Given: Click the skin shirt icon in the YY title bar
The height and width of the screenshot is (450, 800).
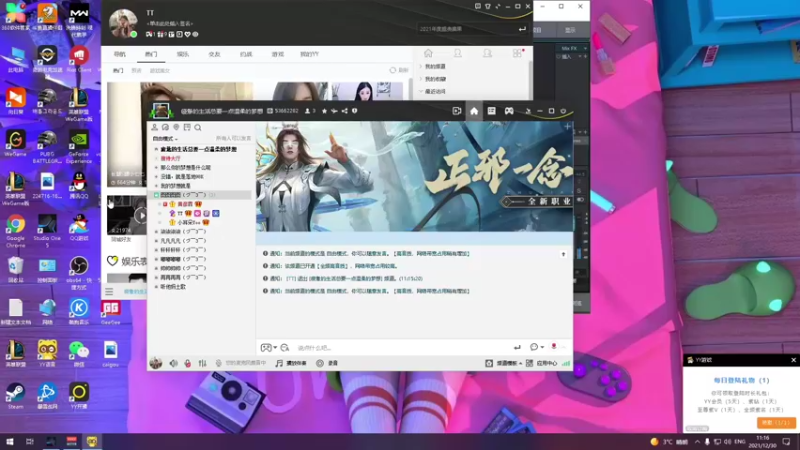Looking at the screenshot, I should pyautogui.click(x=488, y=6).
